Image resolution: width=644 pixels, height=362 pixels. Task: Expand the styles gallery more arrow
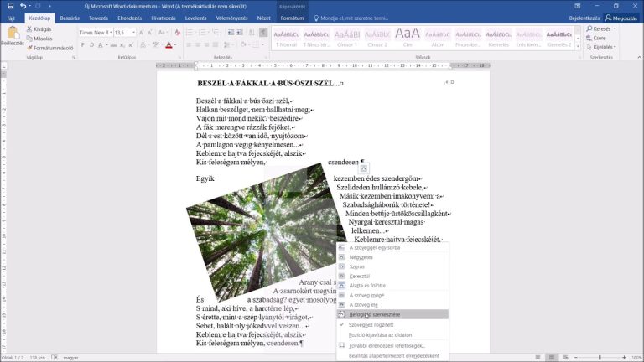(578, 47)
